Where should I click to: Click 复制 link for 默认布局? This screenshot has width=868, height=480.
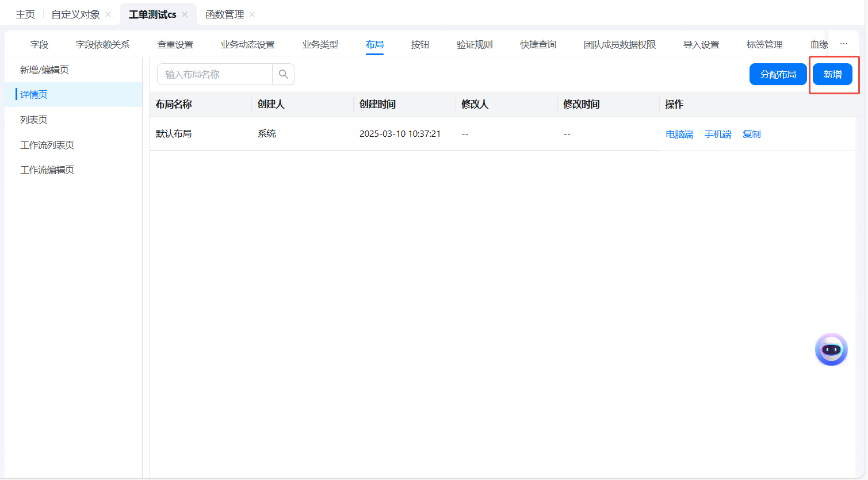pyautogui.click(x=752, y=134)
